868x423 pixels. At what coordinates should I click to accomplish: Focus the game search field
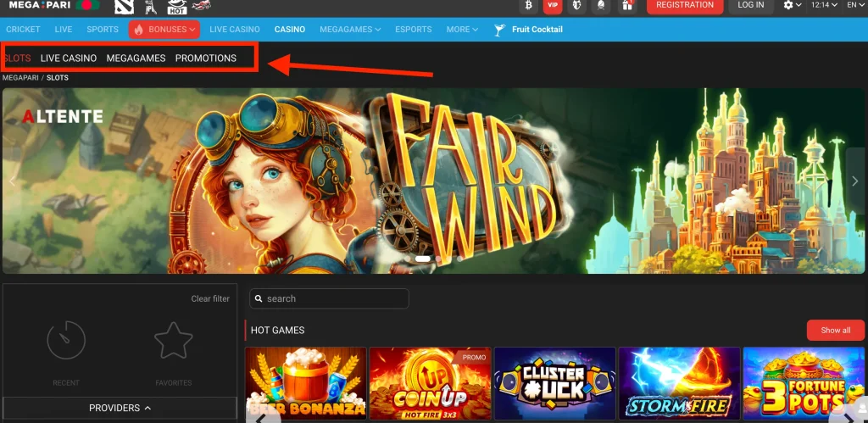(x=330, y=298)
